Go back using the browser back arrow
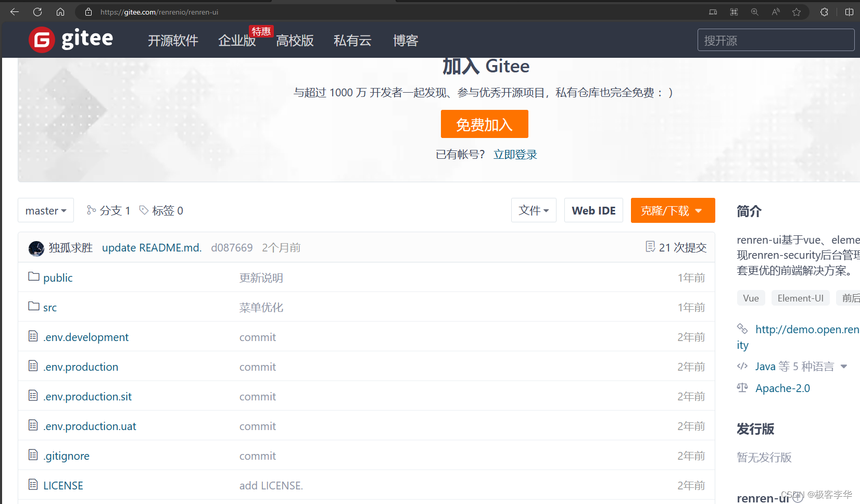860x504 pixels. coord(15,12)
